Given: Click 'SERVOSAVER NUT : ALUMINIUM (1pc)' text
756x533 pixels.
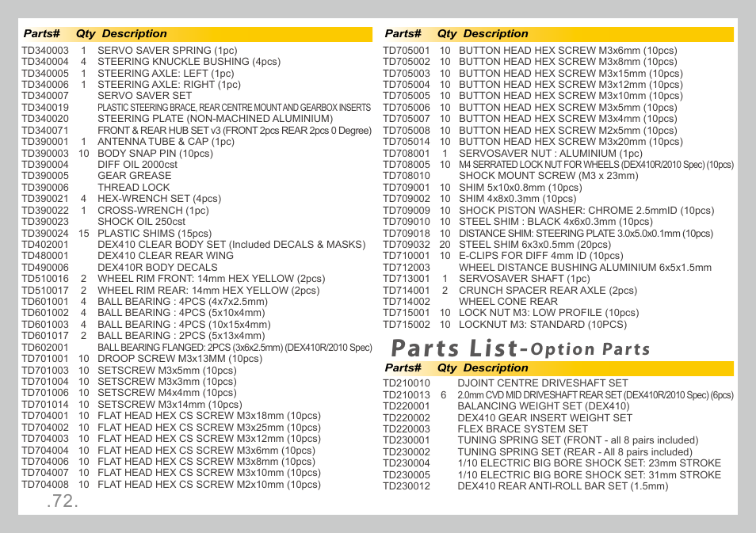Looking at the screenshot, I should click(551, 154).
